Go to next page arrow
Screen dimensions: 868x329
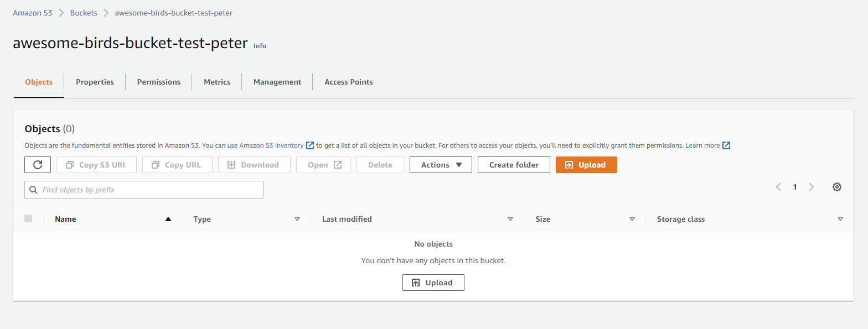[x=812, y=187]
